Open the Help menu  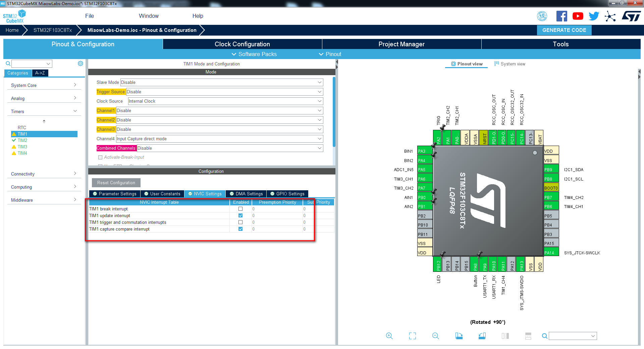click(x=198, y=16)
